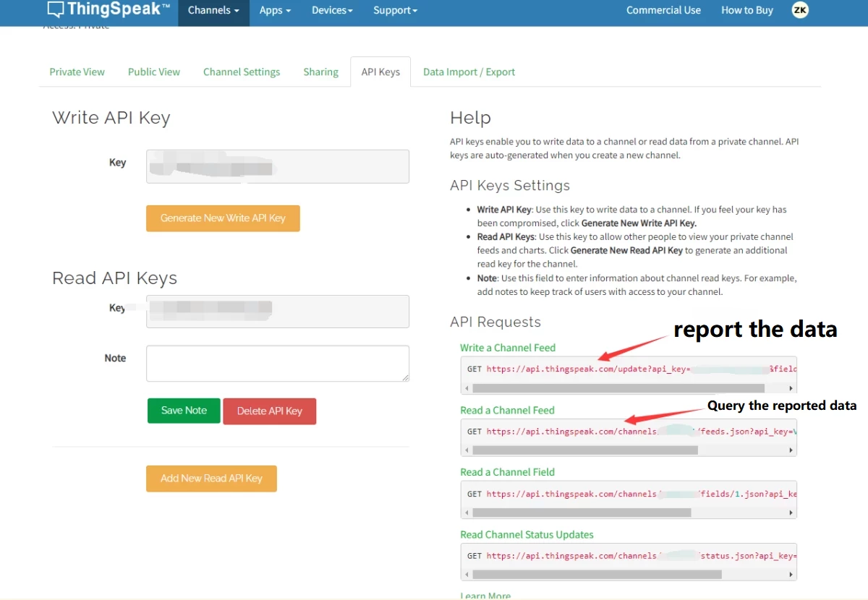Image resolution: width=868 pixels, height=600 pixels.
Task: Click the Delete API Key button
Action: [270, 411]
